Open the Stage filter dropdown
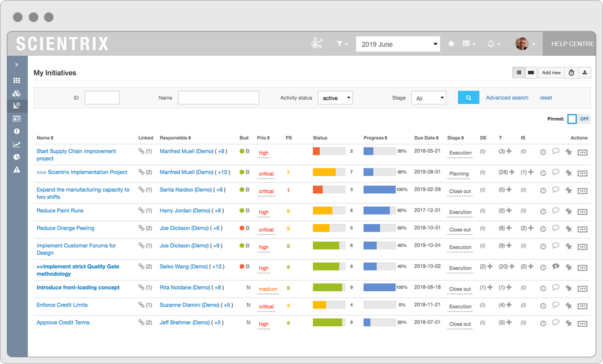Image resolution: width=603 pixels, height=364 pixels. [x=428, y=98]
